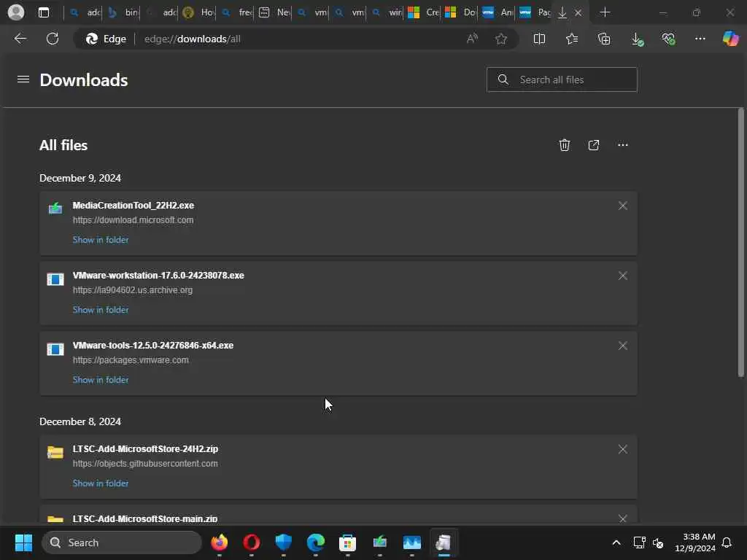Show MediaCreationTool_22H2.exe in folder
The height and width of the screenshot is (560, 747).
pyautogui.click(x=101, y=239)
